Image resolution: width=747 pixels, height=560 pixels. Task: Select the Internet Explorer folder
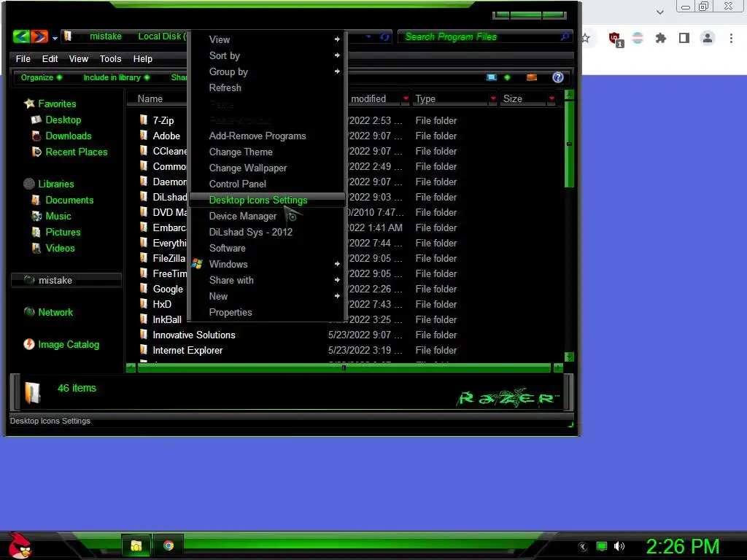coord(187,350)
